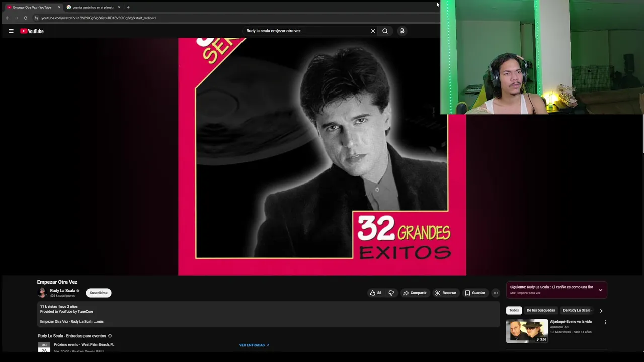The width and height of the screenshot is (644, 362).
Task: Click the 'Empezar Otra Vez' video title
Action: point(57,282)
